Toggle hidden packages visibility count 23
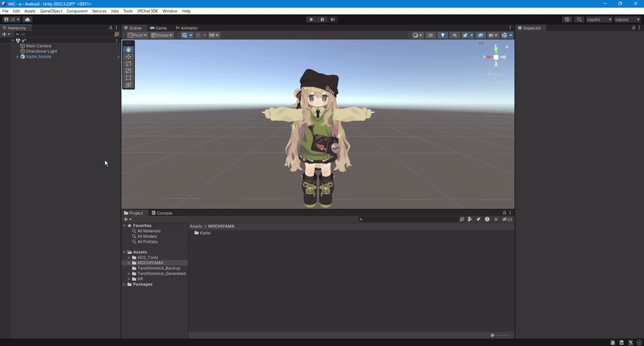644x346 pixels. click(507, 219)
